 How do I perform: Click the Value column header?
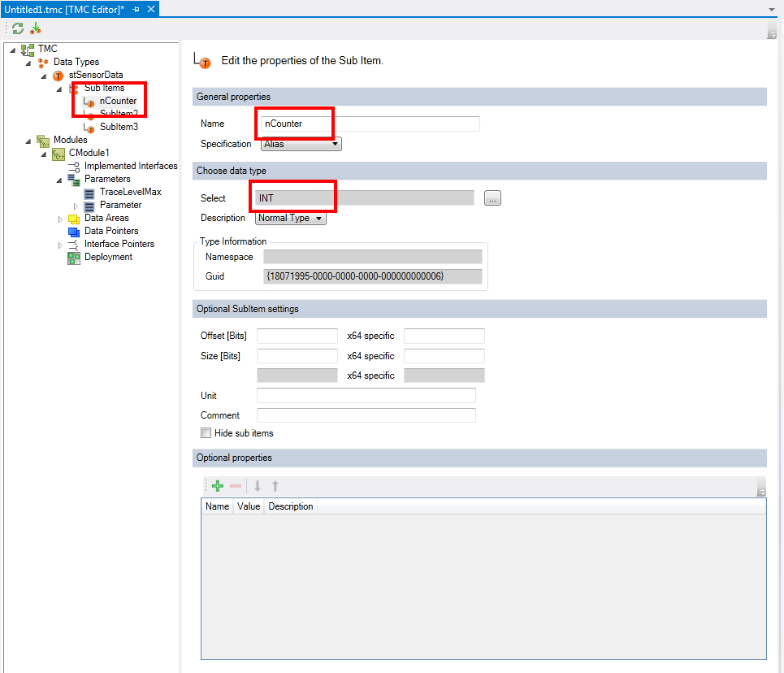pyautogui.click(x=249, y=506)
